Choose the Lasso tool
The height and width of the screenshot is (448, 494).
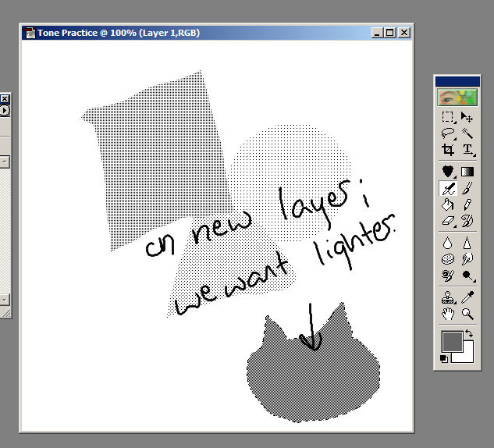pyautogui.click(x=448, y=133)
